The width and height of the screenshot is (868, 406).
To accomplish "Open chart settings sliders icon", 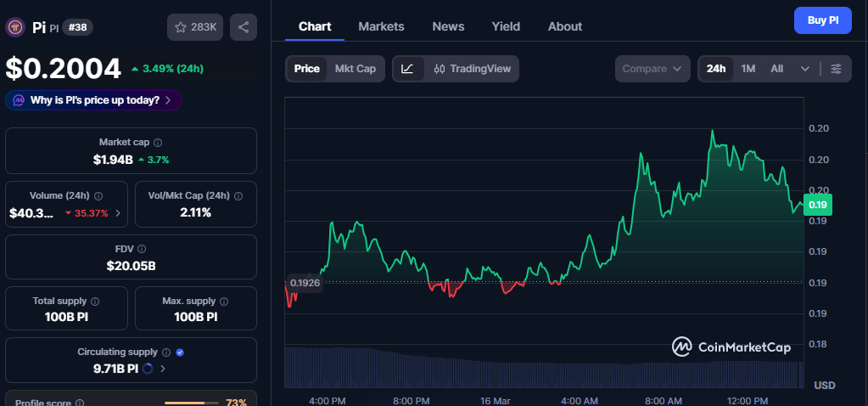I will click(x=836, y=69).
